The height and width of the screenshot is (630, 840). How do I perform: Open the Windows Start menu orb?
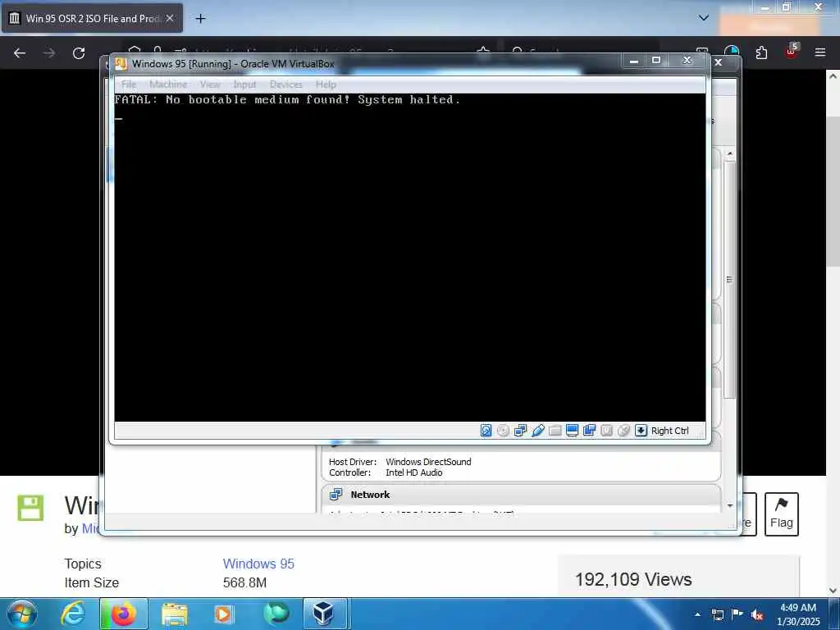(x=22, y=614)
